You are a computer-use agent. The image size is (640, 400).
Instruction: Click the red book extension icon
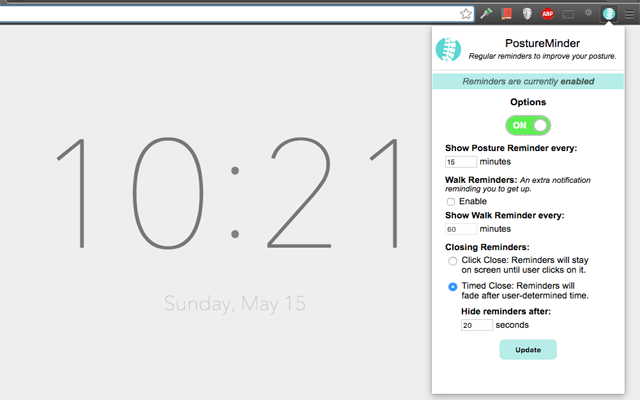click(x=507, y=13)
